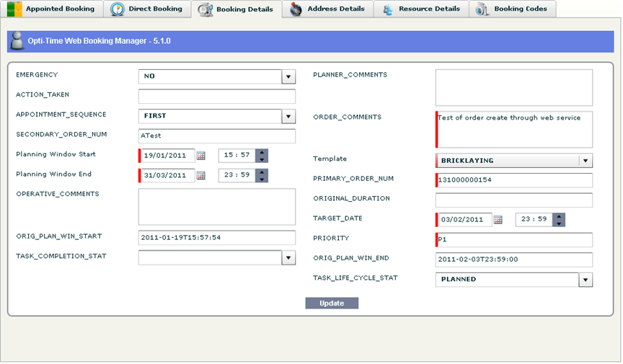623x364 pixels.
Task: Click the Update button
Action: pyautogui.click(x=332, y=303)
